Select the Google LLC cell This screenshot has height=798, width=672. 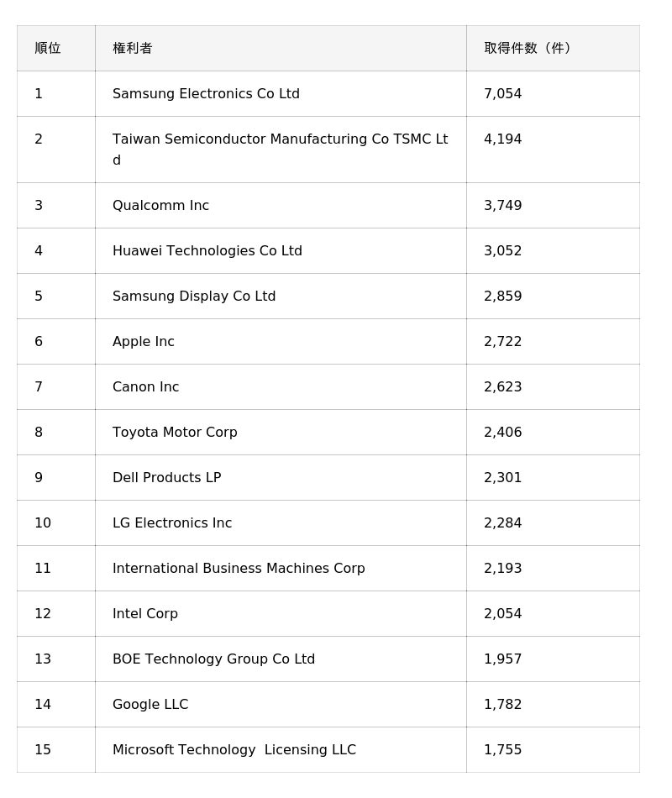point(150,705)
